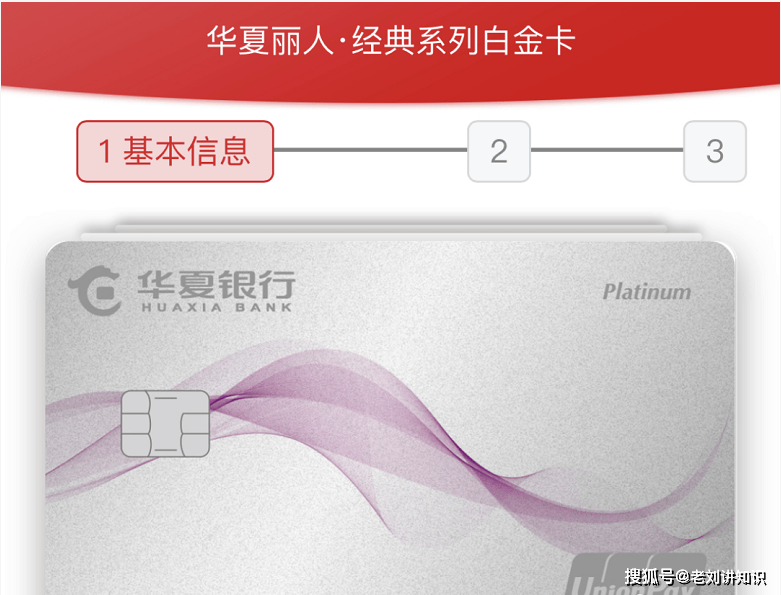
Task: Click progress line between steps 2 and 3
Action: tap(607, 149)
